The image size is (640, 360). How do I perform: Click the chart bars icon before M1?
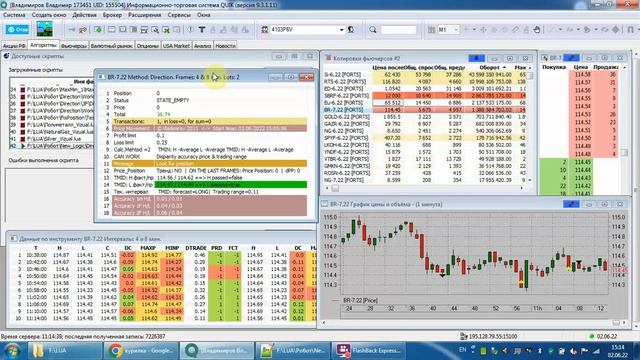tap(431, 30)
